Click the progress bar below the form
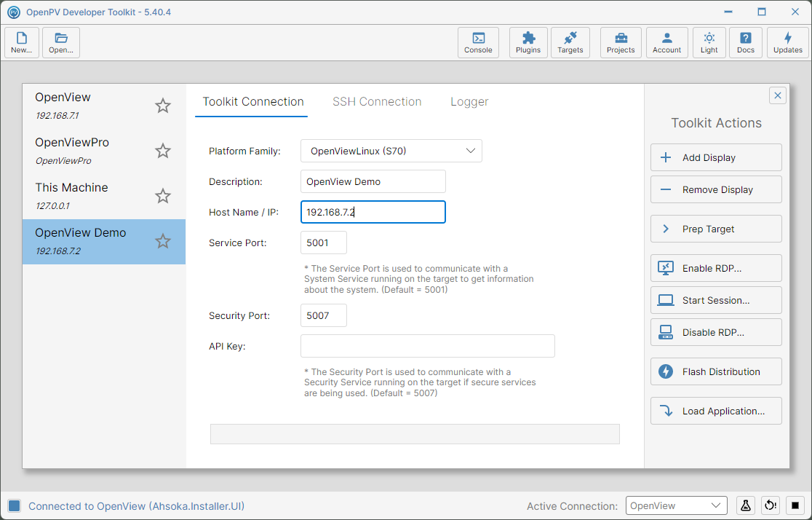Screen dimensions: 812x520 pyautogui.click(x=415, y=434)
